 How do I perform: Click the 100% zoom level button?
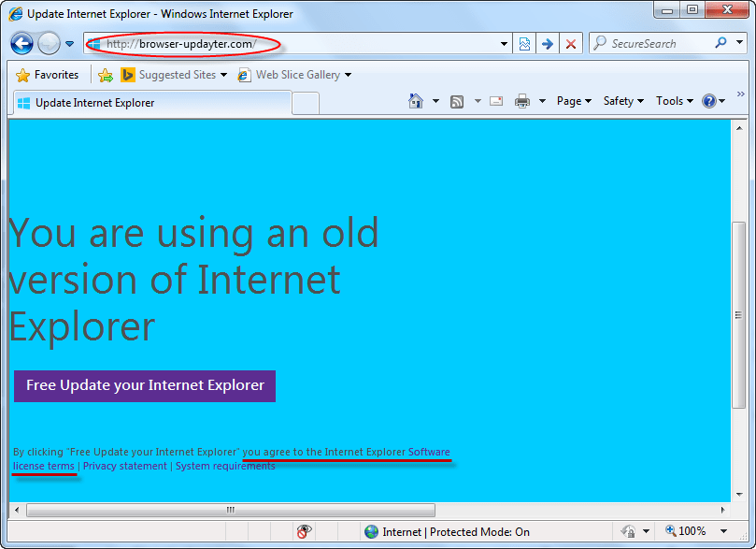pos(685,531)
